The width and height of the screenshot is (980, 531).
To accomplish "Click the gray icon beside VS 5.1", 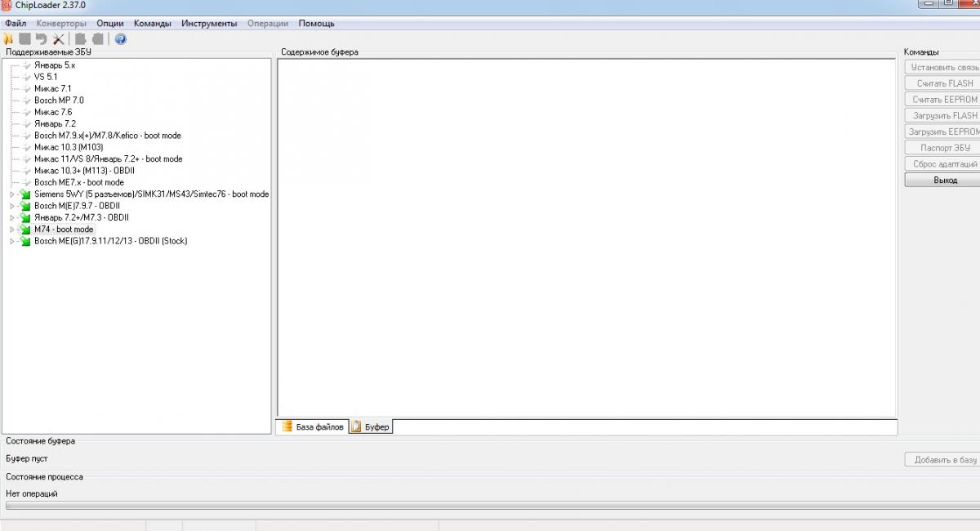I will 27,77.
